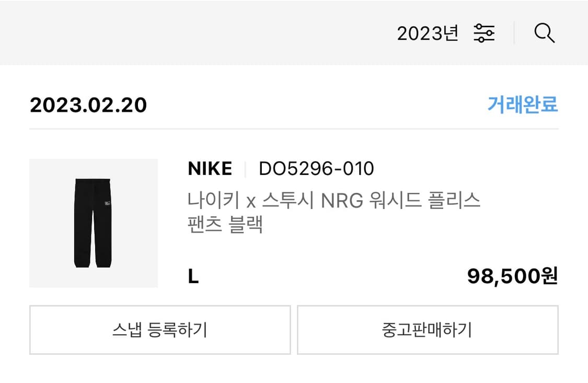
Task: Click the search icon in the top bar
Action: [545, 32]
